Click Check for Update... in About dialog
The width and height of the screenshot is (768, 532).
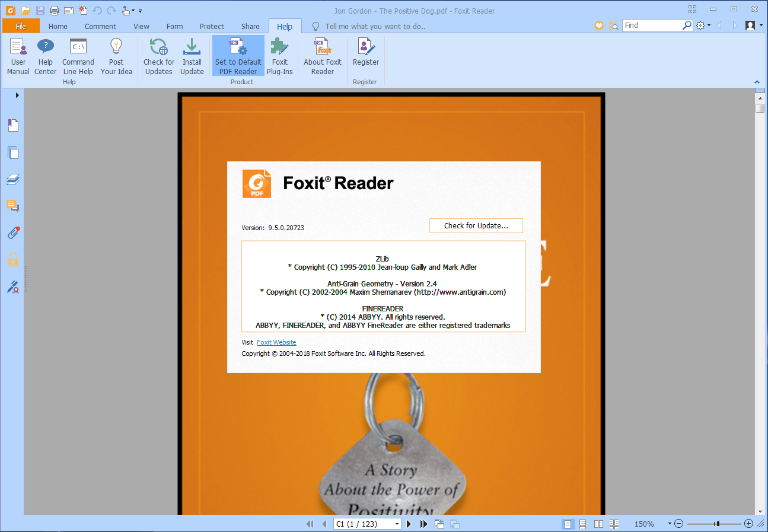[476, 226]
